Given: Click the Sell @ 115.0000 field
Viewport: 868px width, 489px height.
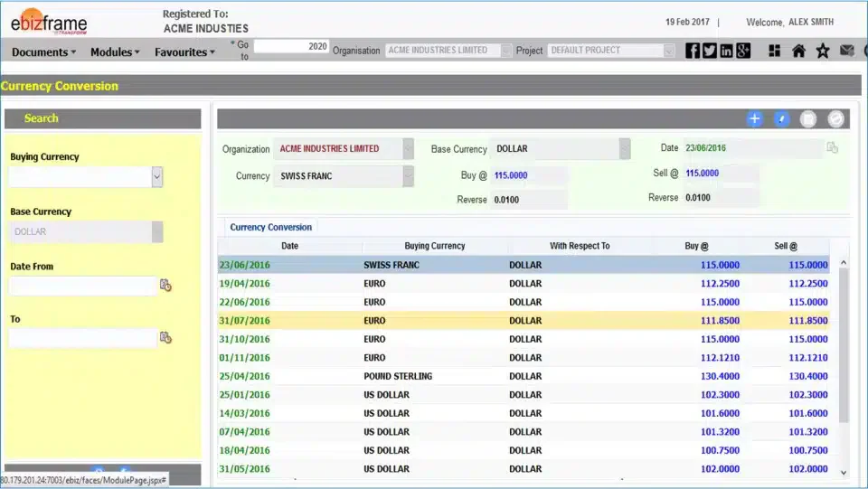Looking at the screenshot, I should [x=721, y=174].
